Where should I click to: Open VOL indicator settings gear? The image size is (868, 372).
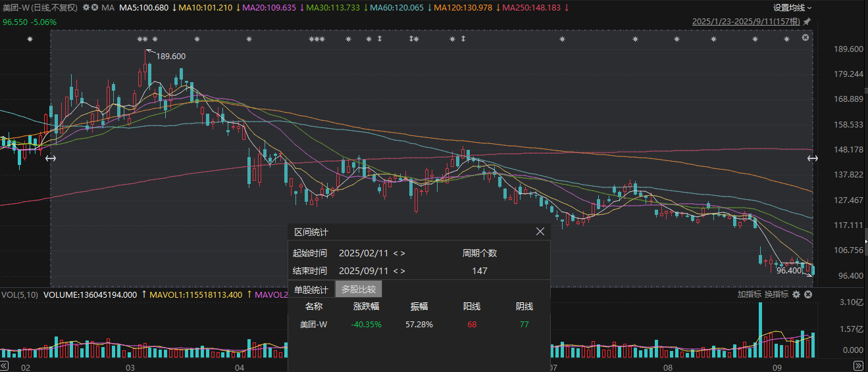click(x=796, y=294)
